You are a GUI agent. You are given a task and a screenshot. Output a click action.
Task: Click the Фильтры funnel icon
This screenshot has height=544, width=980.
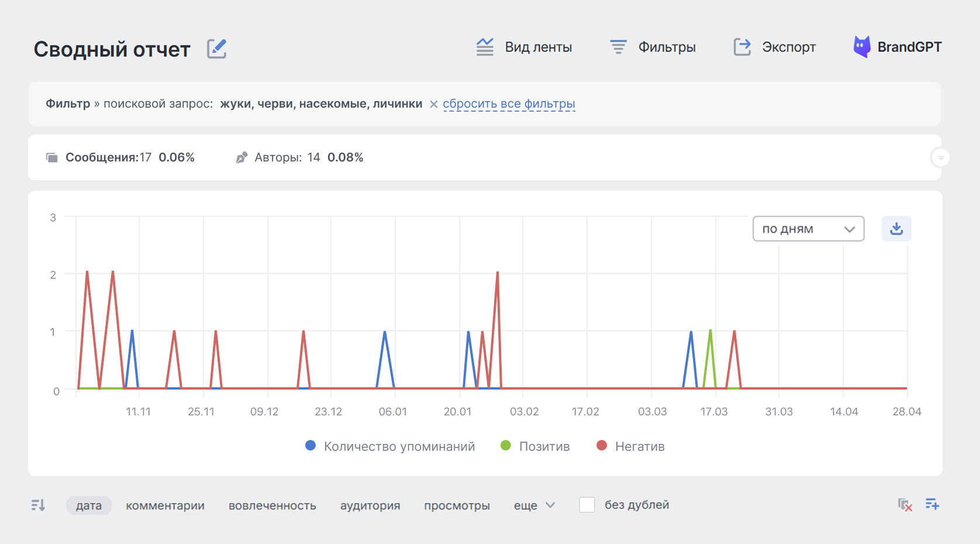pos(618,47)
